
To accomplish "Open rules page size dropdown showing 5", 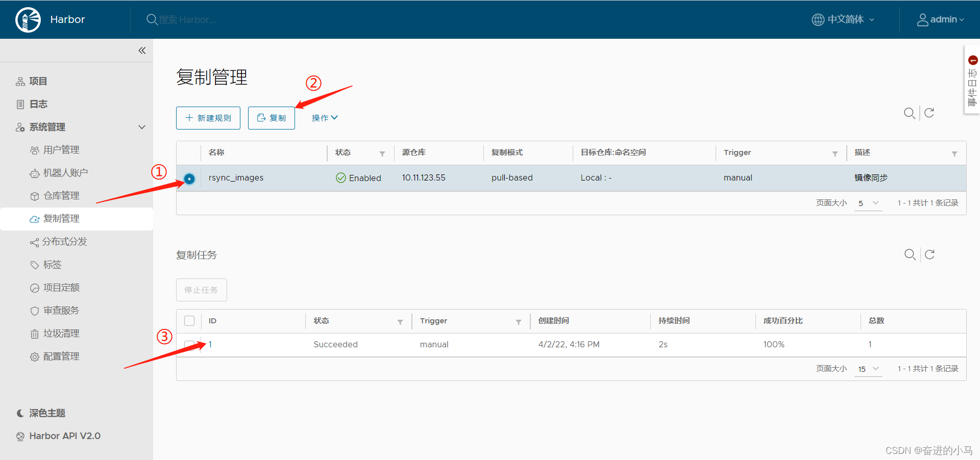I will coord(868,203).
